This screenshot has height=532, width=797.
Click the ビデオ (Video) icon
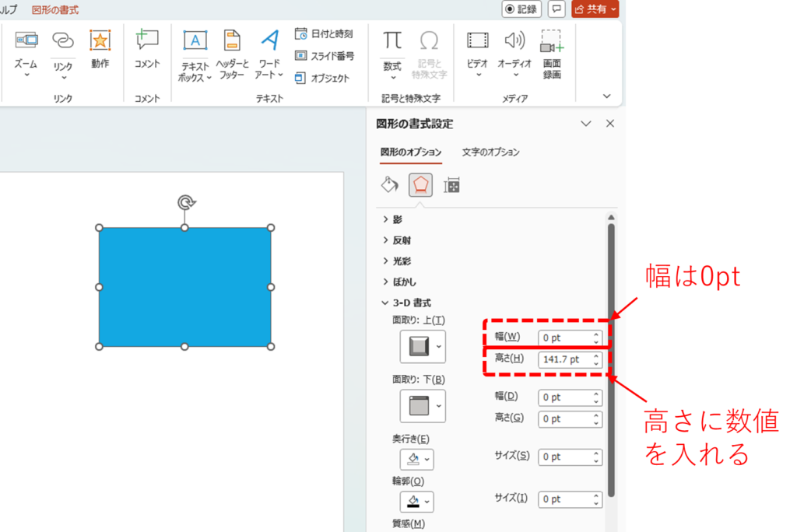[477, 41]
